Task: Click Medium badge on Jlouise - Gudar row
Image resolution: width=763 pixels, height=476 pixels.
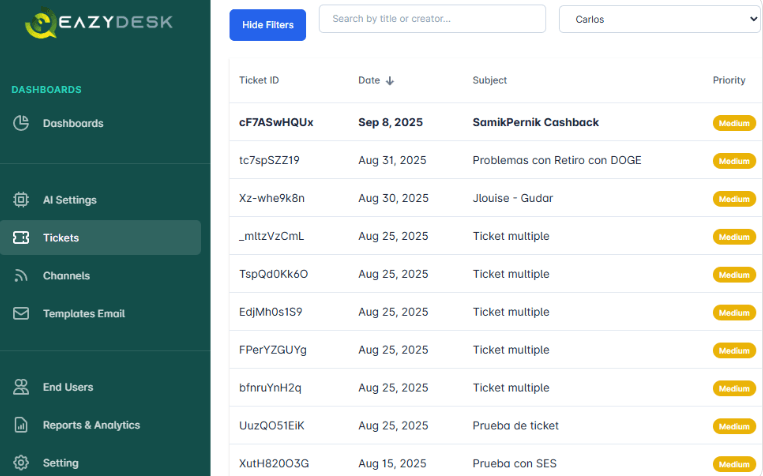Action: click(734, 199)
